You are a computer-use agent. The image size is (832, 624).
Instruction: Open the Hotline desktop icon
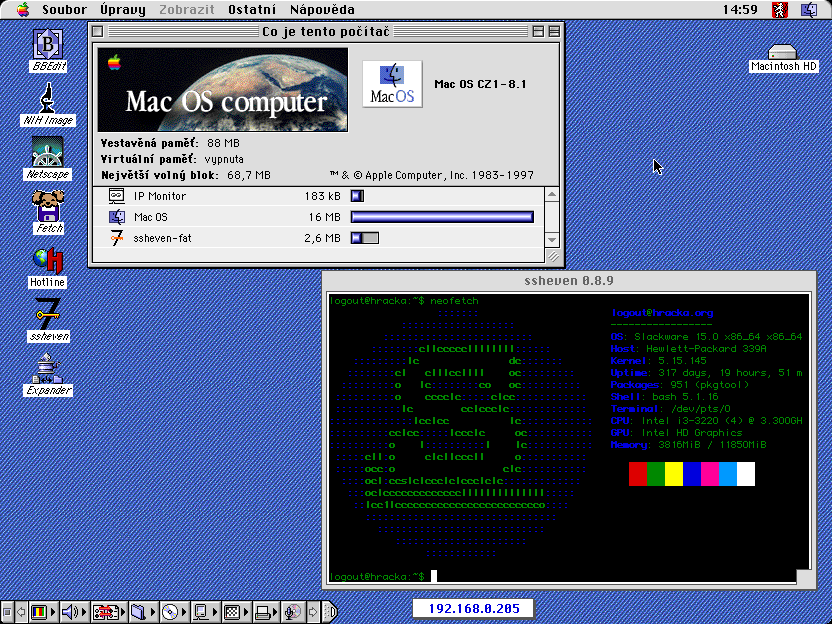(47, 260)
